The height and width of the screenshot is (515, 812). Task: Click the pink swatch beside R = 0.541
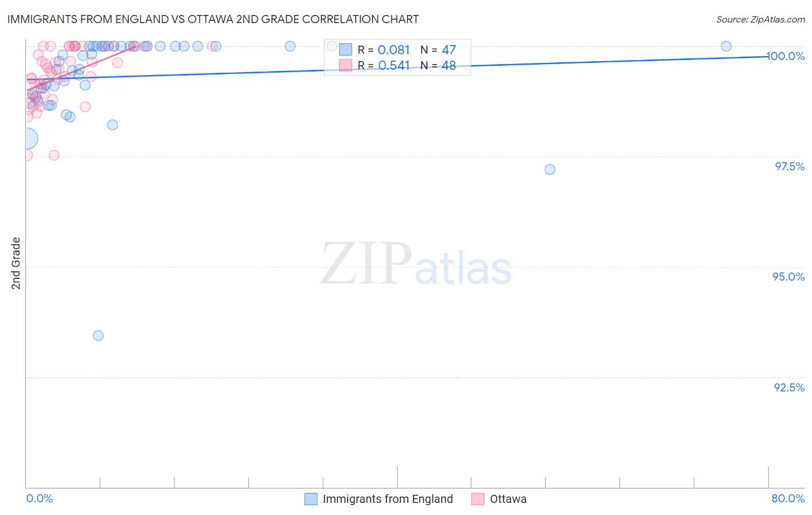pos(345,65)
